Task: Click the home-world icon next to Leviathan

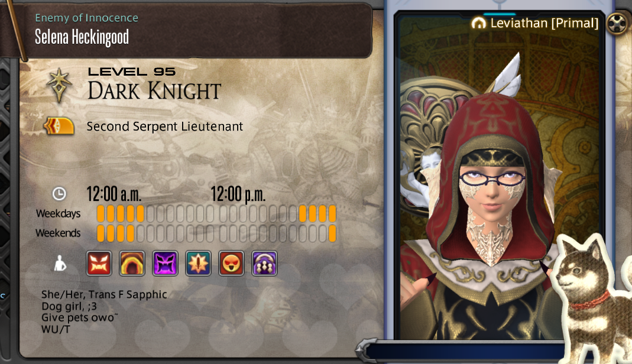Action: 478,23
